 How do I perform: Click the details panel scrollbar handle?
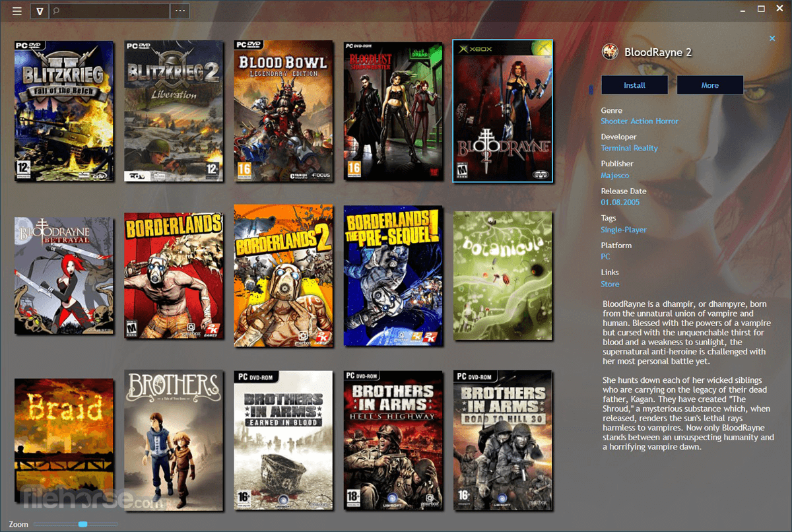coord(591,89)
